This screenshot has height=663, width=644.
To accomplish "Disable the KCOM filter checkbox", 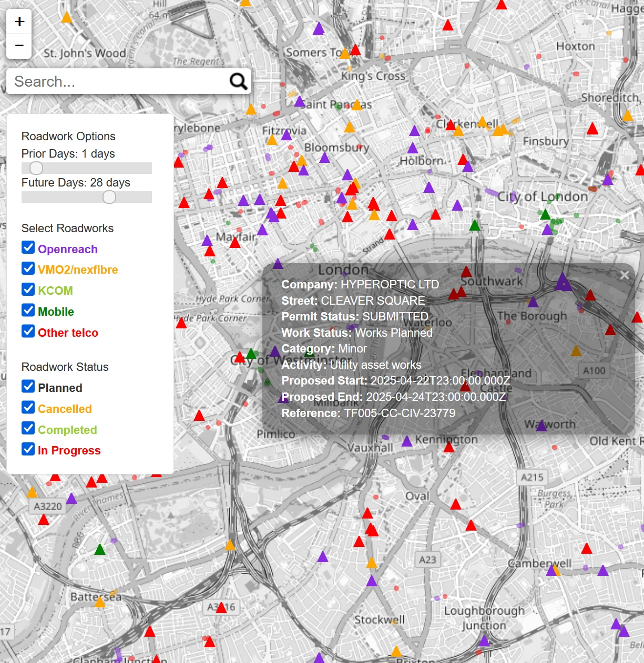I will click(28, 289).
